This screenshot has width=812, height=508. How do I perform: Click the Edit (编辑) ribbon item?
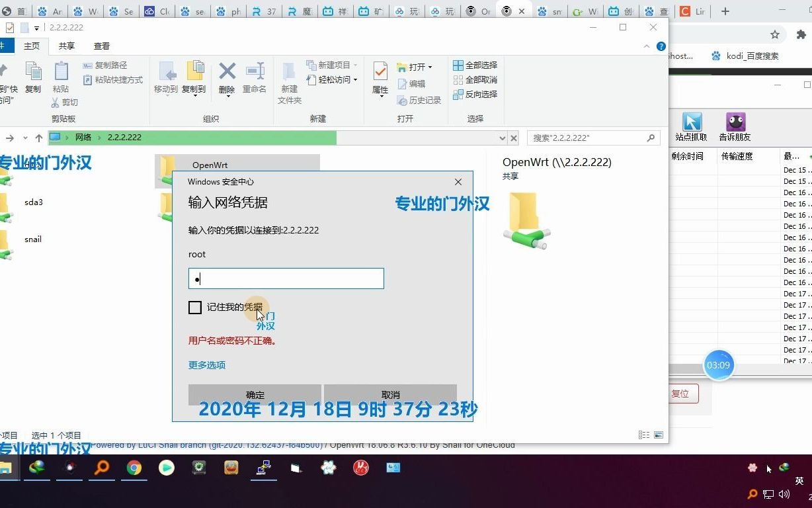411,84
